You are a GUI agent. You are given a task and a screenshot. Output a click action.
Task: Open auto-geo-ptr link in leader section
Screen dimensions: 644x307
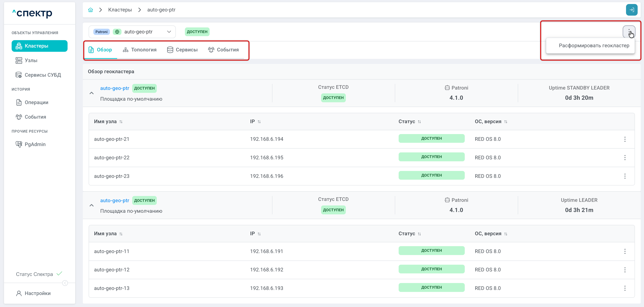tap(114, 201)
